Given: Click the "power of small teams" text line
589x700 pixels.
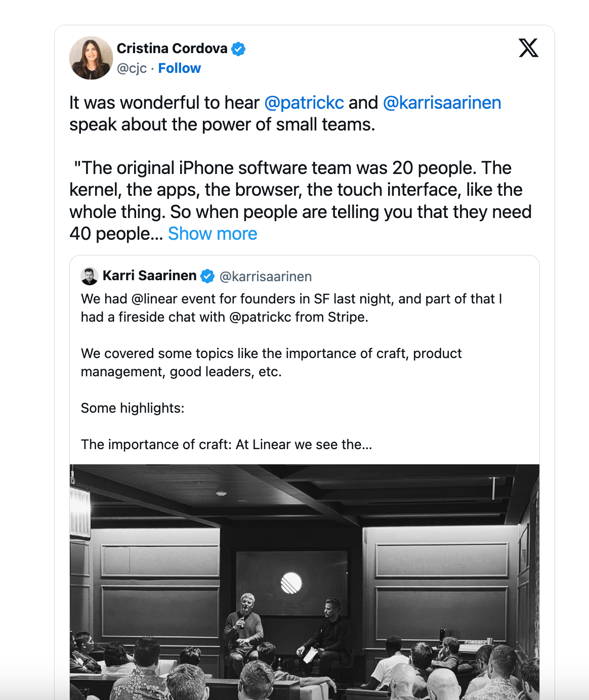Looking at the screenshot, I should pyautogui.click(x=222, y=125).
